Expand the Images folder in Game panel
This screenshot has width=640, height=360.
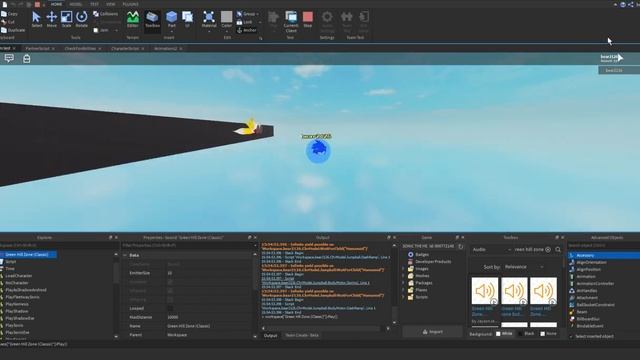click(x=404, y=269)
